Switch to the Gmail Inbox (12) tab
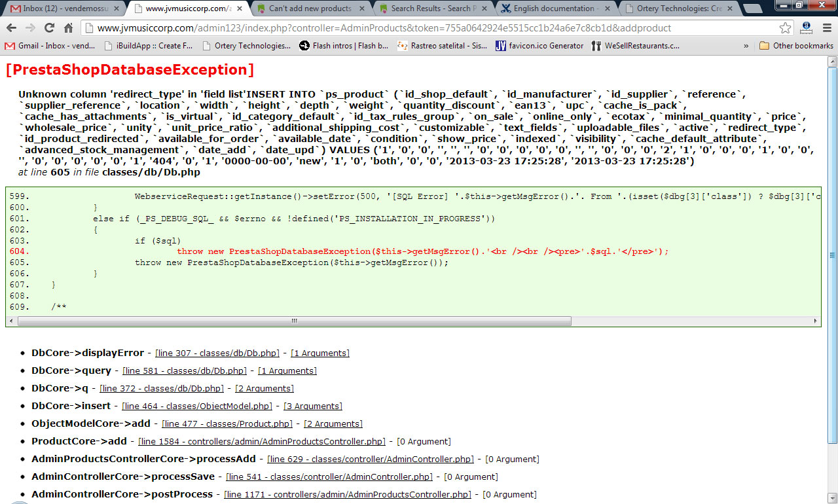 pyautogui.click(x=64, y=9)
